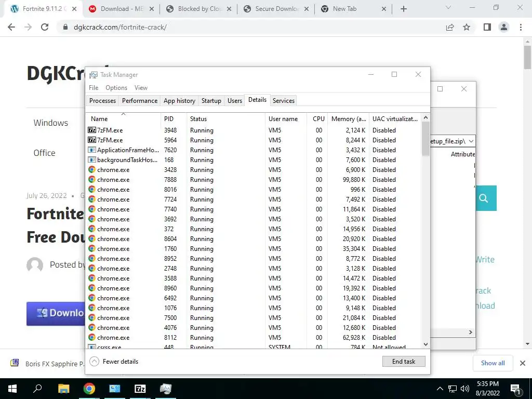Click Boris FX Sapphire download item
Viewport: 532px width, 399px height.
pyautogui.click(x=47, y=363)
